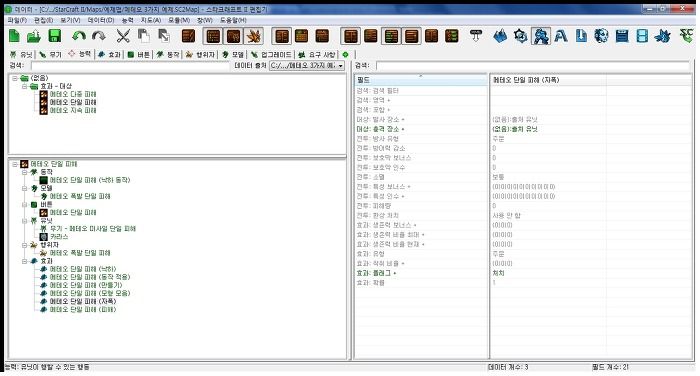The width and height of the screenshot is (700, 376).
Task: Switch to the 모델 data tab
Action: point(233,54)
